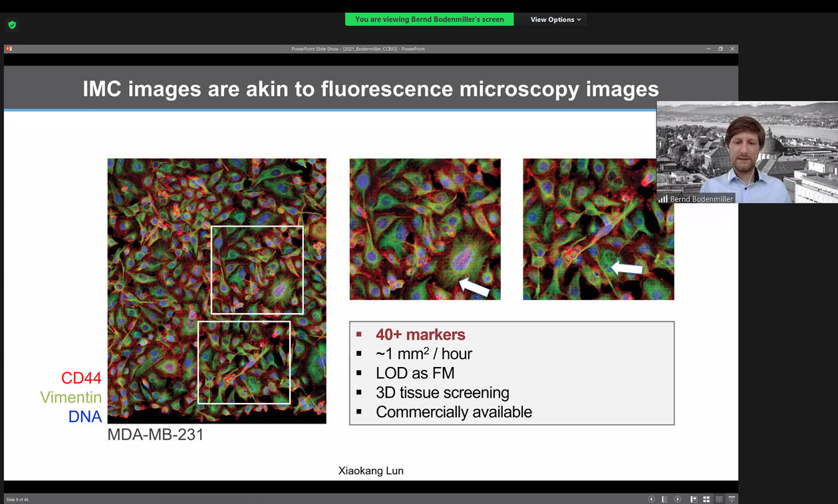838x504 pixels.
Task: Click the PowerPoint app icon in title bar
Action: 9,49
